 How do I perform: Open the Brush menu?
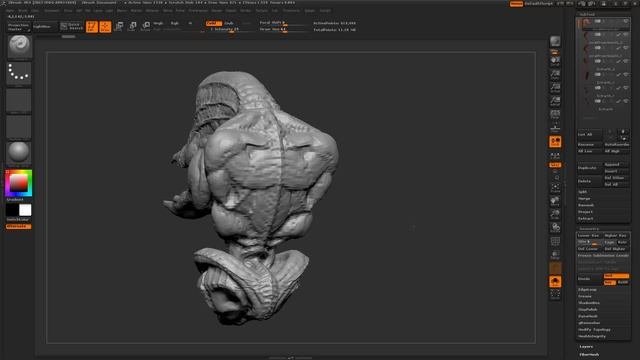[23, 11]
